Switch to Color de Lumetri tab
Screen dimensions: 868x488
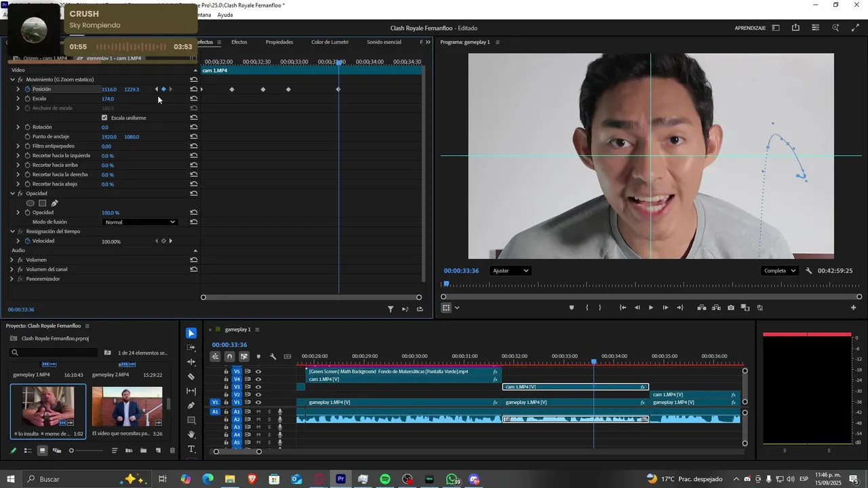coord(330,42)
